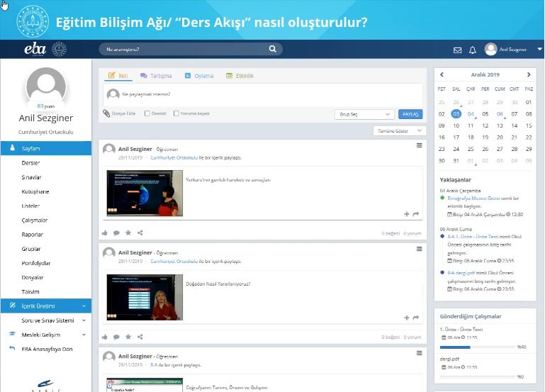The width and height of the screenshot is (545, 392).
Task: Share the second post via share icon
Action: tap(140, 337)
